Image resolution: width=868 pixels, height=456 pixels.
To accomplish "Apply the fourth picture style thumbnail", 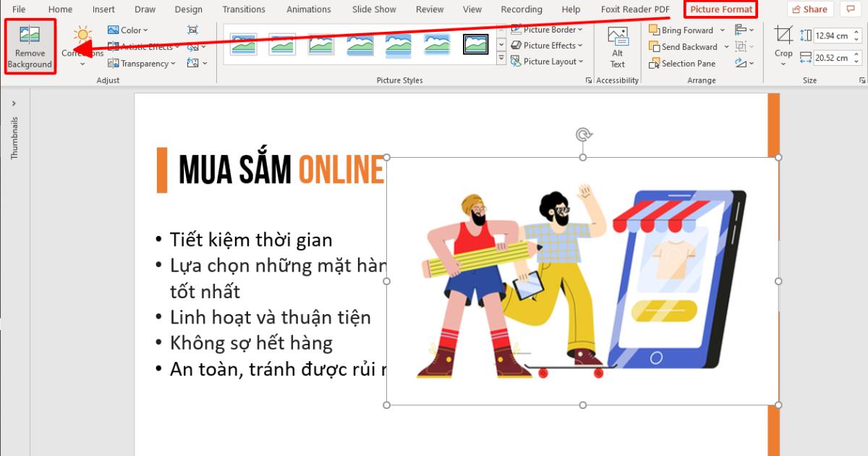I will coord(359,45).
